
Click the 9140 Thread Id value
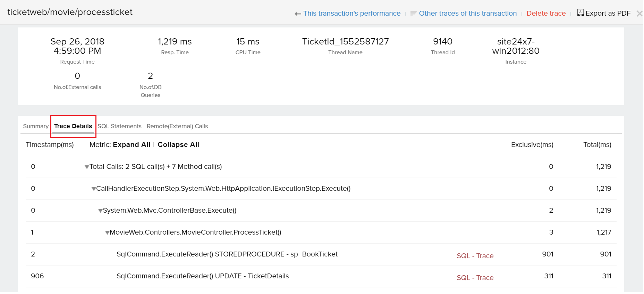tap(443, 42)
